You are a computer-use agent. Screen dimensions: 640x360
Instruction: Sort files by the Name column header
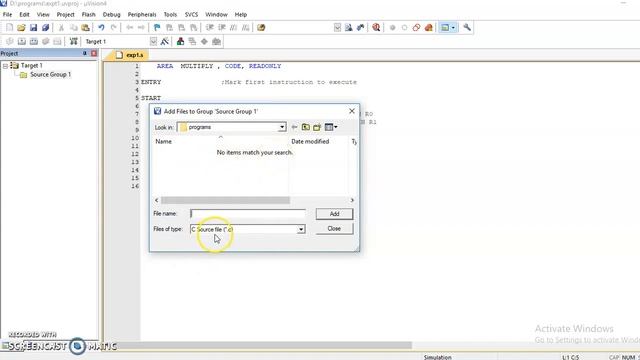coord(163,142)
